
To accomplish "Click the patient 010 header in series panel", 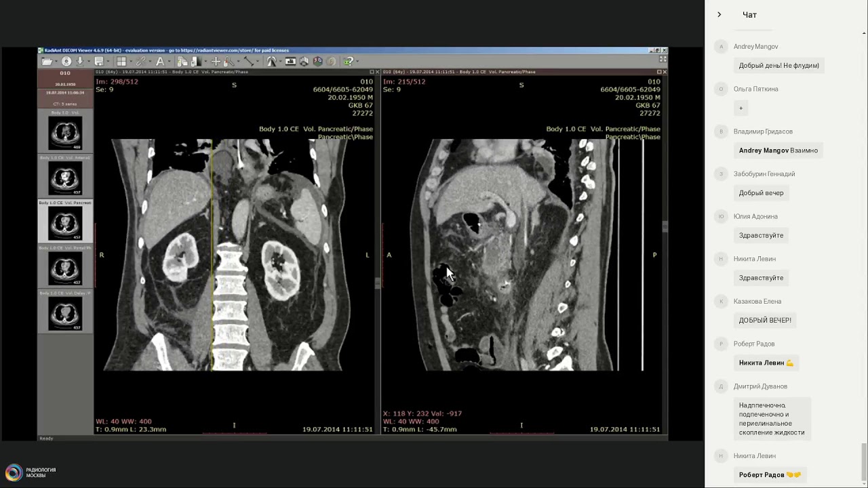I will click(65, 78).
